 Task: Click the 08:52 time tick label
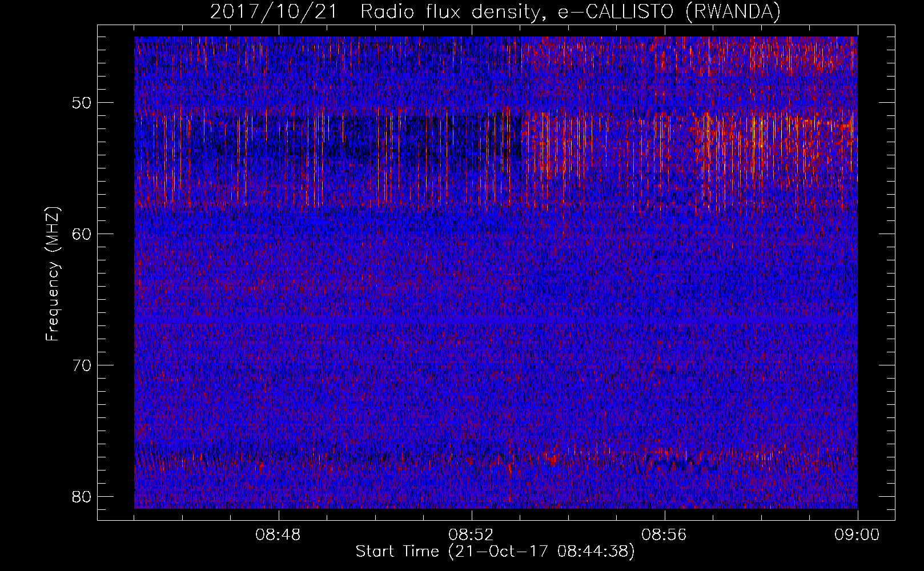tap(471, 535)
